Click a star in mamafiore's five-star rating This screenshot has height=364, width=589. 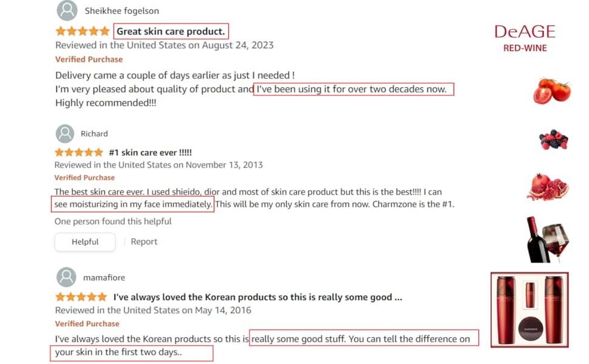(81, 297)
